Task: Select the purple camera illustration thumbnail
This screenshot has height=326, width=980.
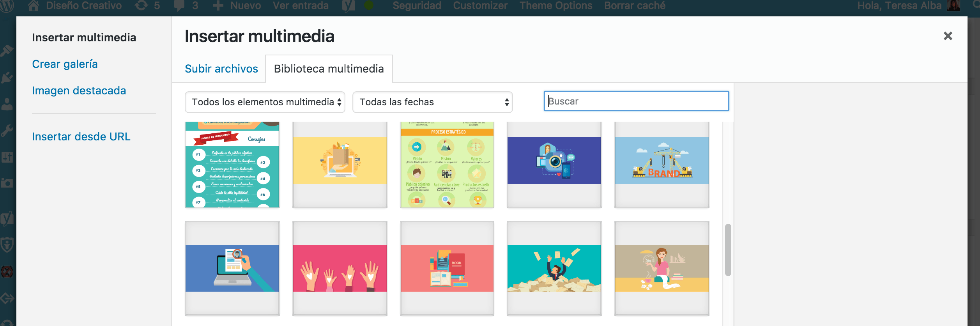Action: pos(554,165)
